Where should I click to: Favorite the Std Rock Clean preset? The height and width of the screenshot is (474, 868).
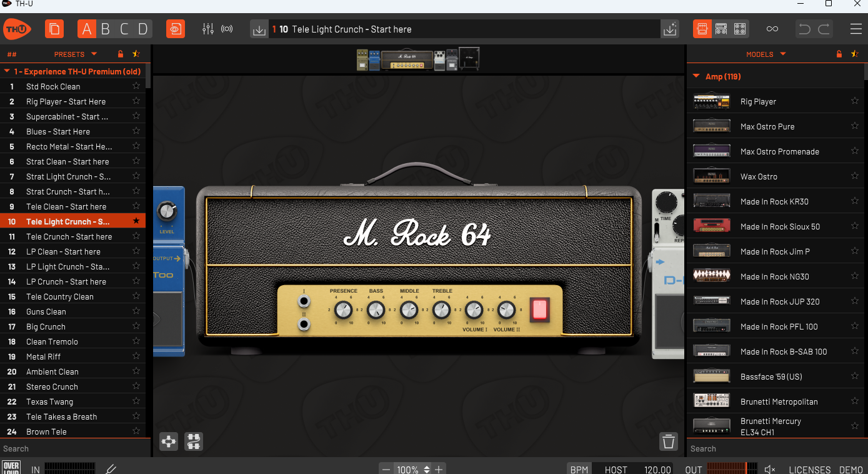(136, 86)
